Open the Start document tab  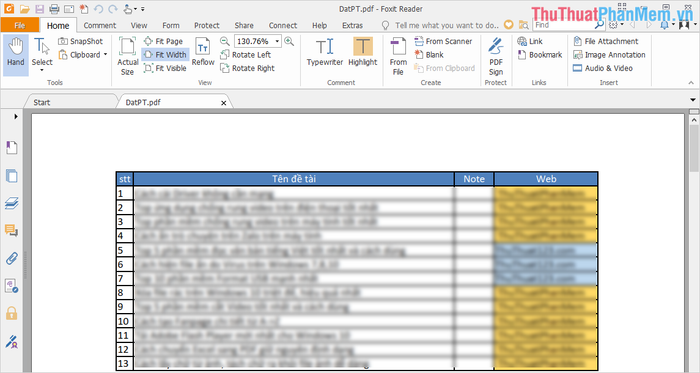point(42,102)
